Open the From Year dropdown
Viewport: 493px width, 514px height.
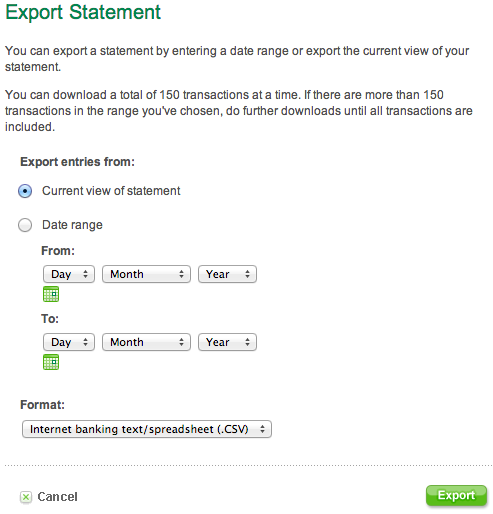227,274
